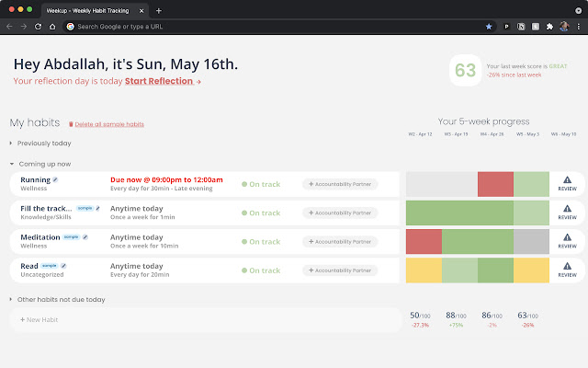Toggle the On track status for Running
The width and height of the screenshot is (588, 368).
(260, 184)
